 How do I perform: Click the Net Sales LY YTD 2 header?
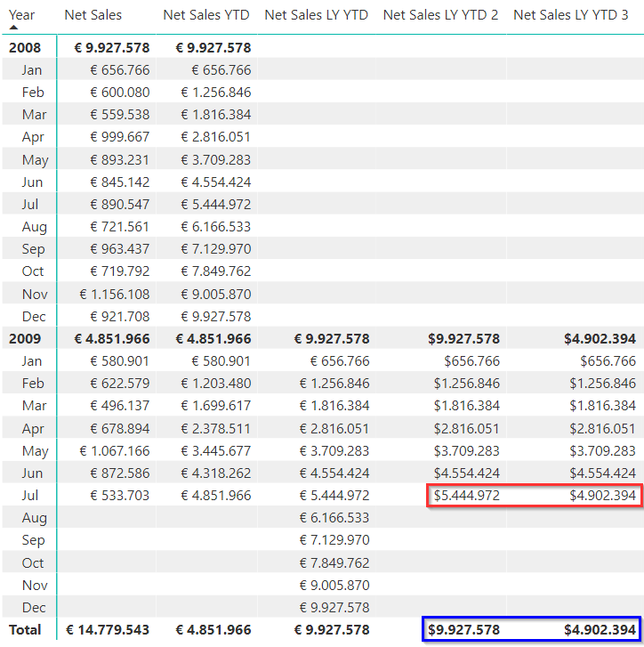tap(440, 14)
